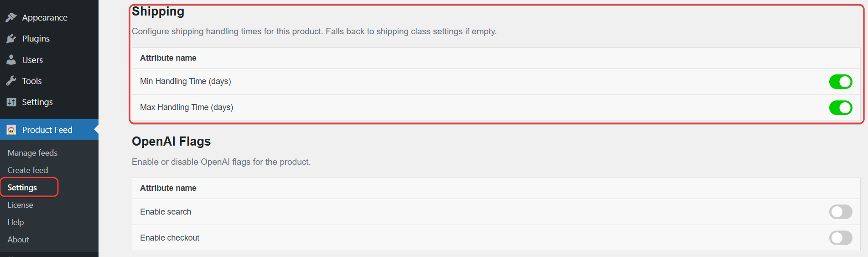The height and width of the screenshot is (257, 868).
Task: Click the Tools wrench icon
Action: (x=11, y=81)
